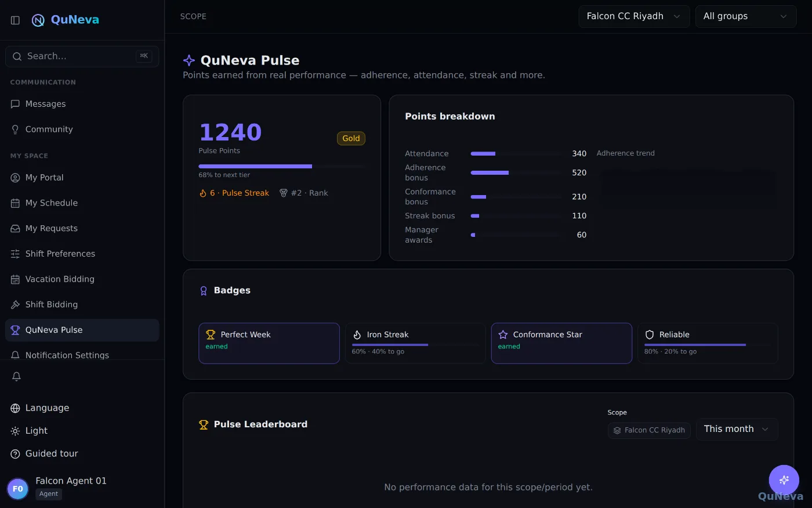Click the My Requests inbox icon
This screenshot has height=508, width=812.
click(x=15, y=229)
